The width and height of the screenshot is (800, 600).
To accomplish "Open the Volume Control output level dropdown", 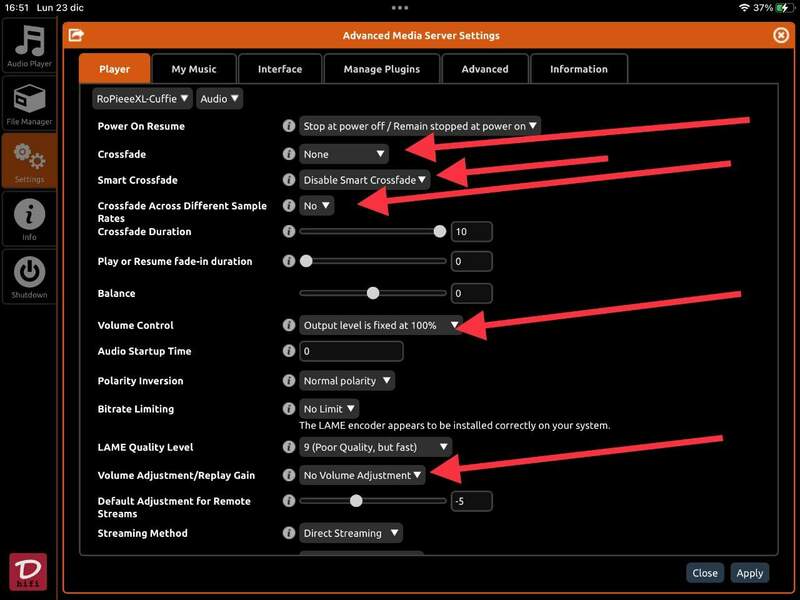I will 380,325.
